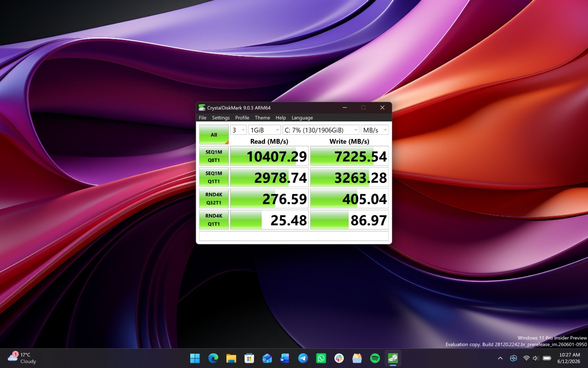
Task: Open the Profile menu
Action: coord(242,118)
